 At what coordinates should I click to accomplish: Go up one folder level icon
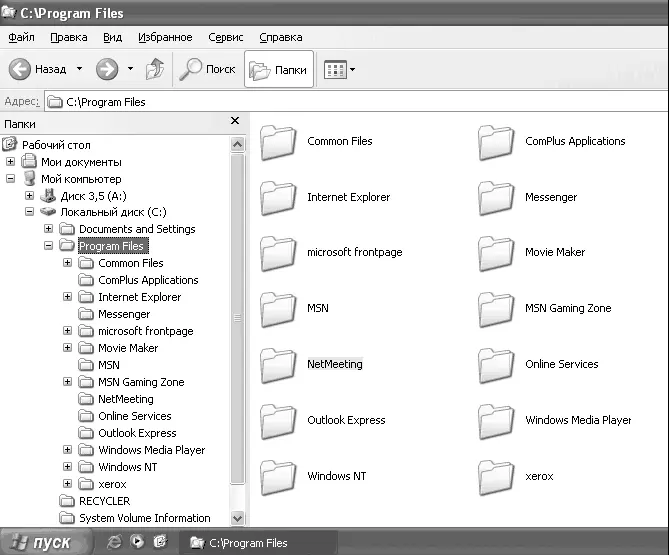point(155,69)
